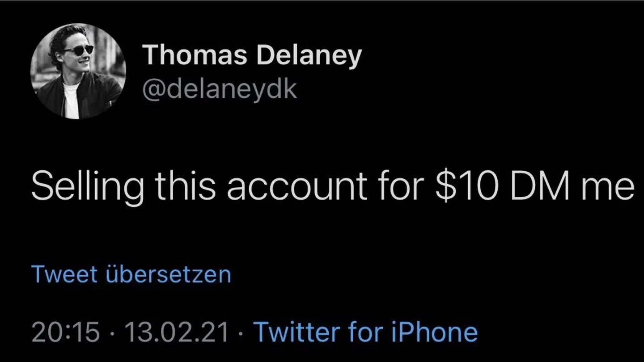This screenshot has width=644, height=362.
Task: Click the word übersetzen
Action: pos(168,274)
